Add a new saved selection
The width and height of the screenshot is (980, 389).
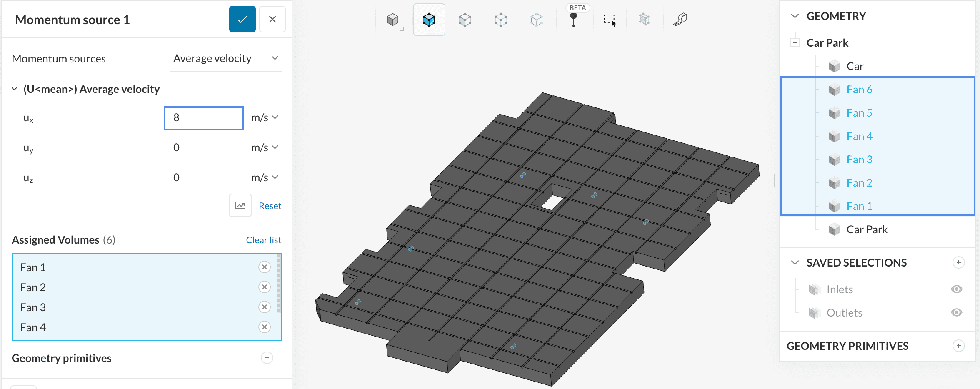click(958, 262)
